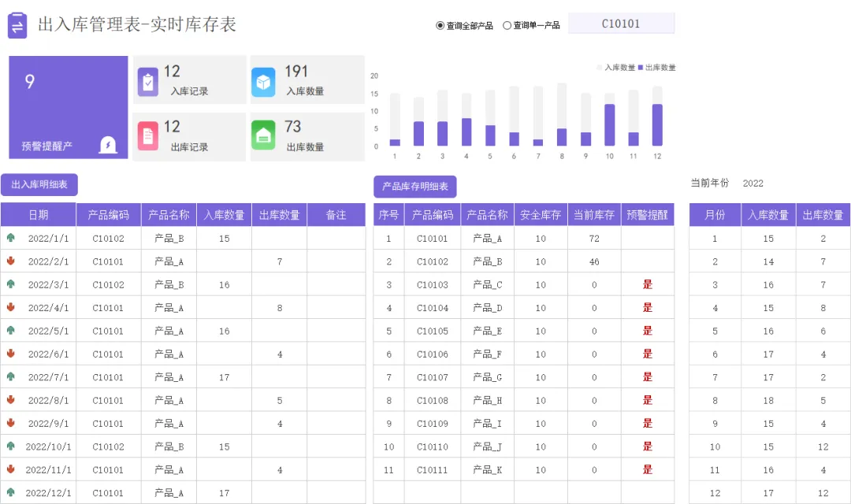This screenshot has width=851, height=504.
Task: Click the purple transfer logo icon beside title
Action: coord(17,25)
